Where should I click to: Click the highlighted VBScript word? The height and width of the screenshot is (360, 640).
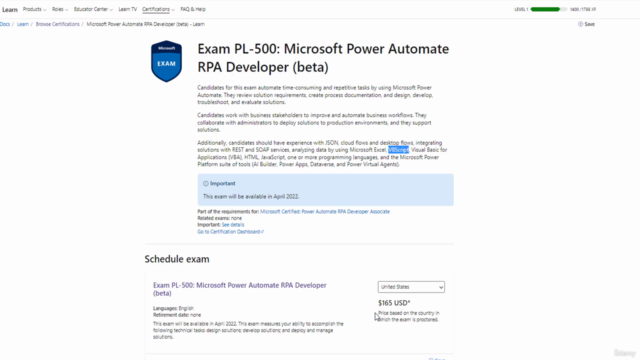(398, 150)
